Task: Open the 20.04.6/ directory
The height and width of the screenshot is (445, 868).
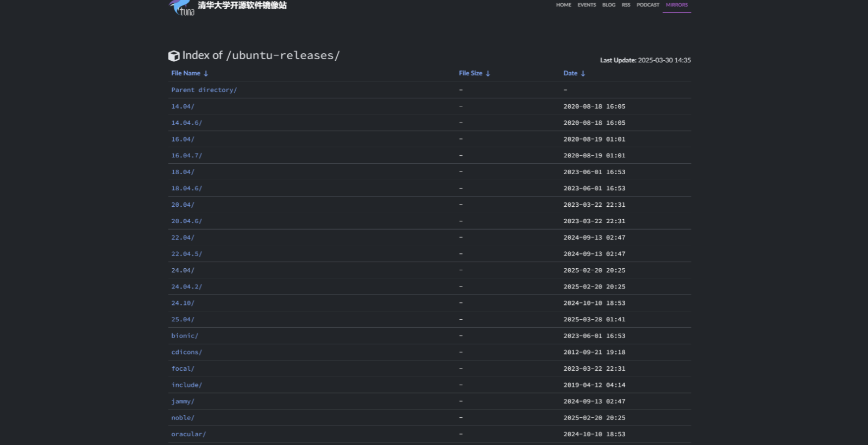Action: click(187, 221)
